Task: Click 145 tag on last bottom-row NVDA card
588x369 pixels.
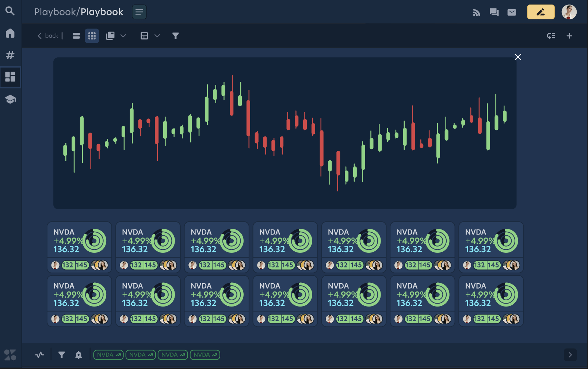Action: coord(493,319)
